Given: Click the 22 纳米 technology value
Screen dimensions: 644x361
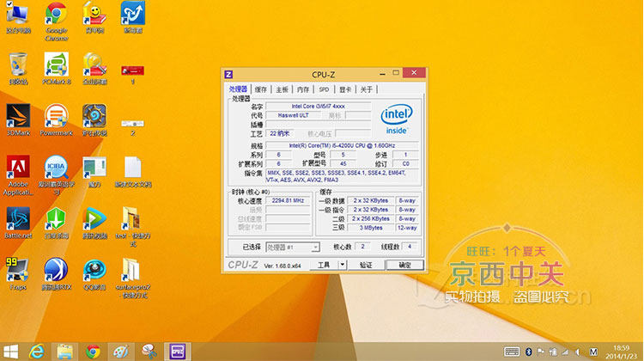Looking at the screenshot, I should point(280,133).
